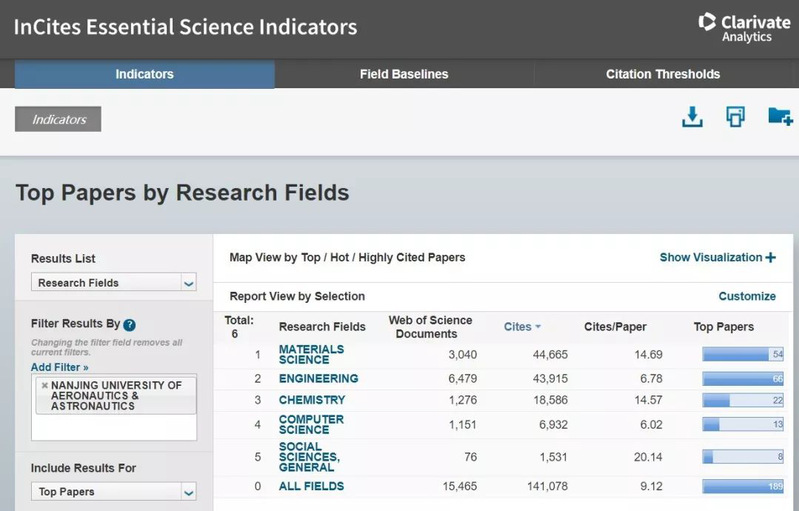
Task: Switch to the Citation Thresholds tab
Action: (662, 74)
